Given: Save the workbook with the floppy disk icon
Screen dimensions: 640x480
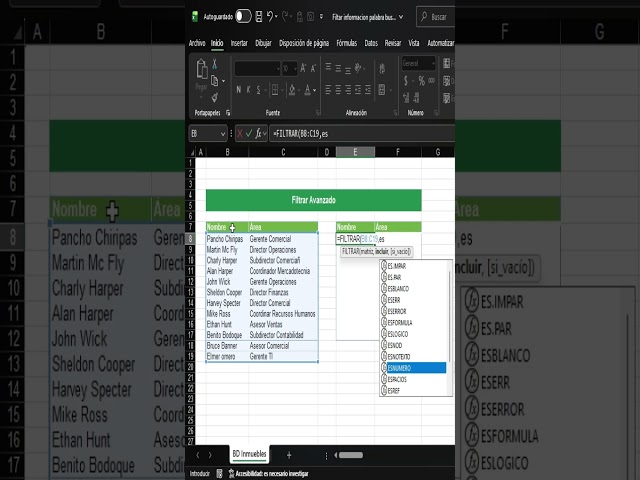Looking at the screenshot, I should tap(258, 17).
